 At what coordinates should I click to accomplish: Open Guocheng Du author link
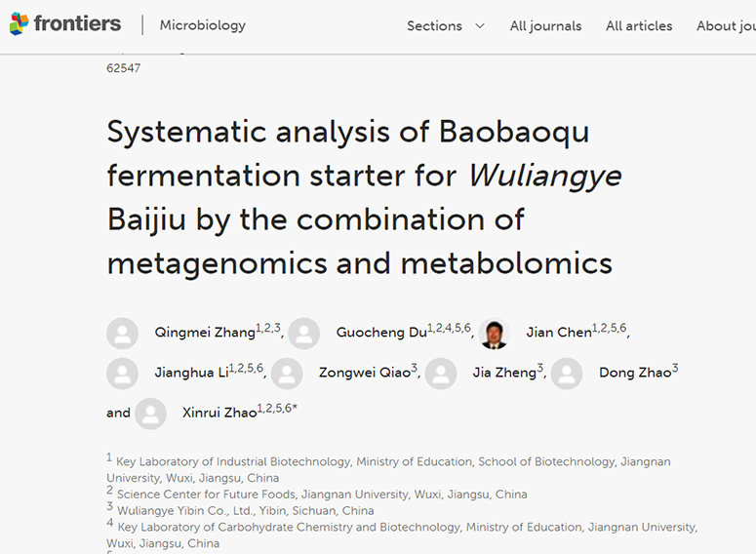(x=381, y=333)
